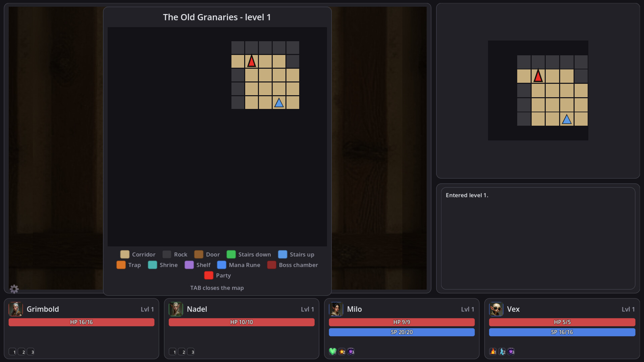Open the settings gear icon
This screenshot has height=362, width=644.
[x=14, y=289]
